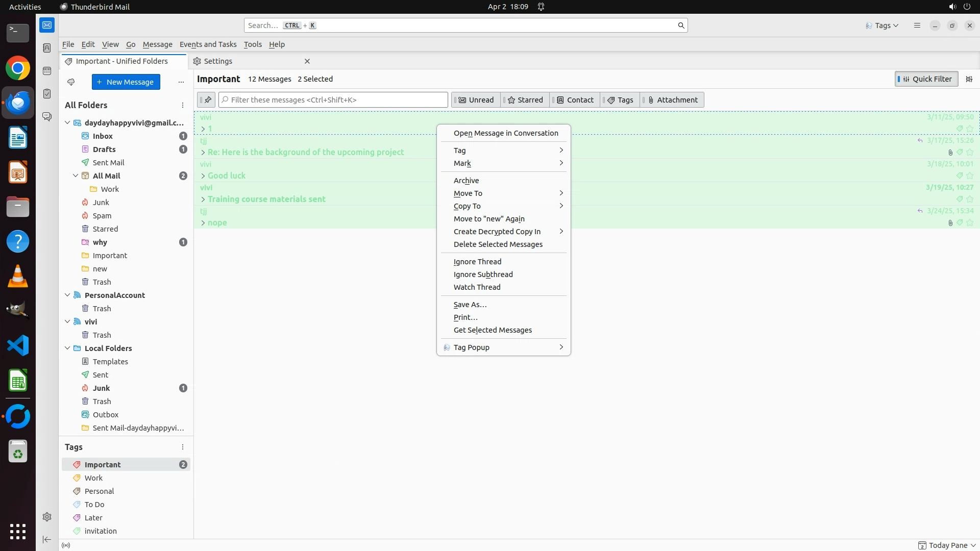Click the pin filter bar icon
The width and height of the screenshot is (980, 551).
(207, 100)
